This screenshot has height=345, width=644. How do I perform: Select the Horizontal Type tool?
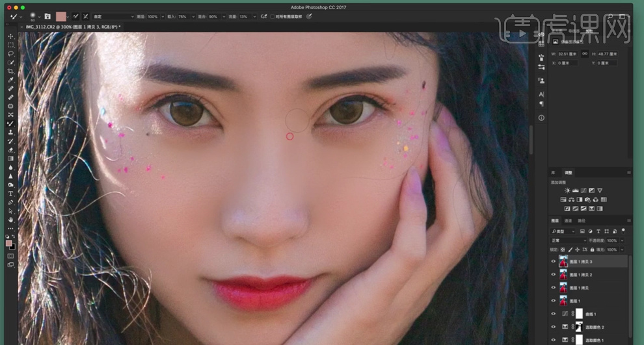coord(10,194)
